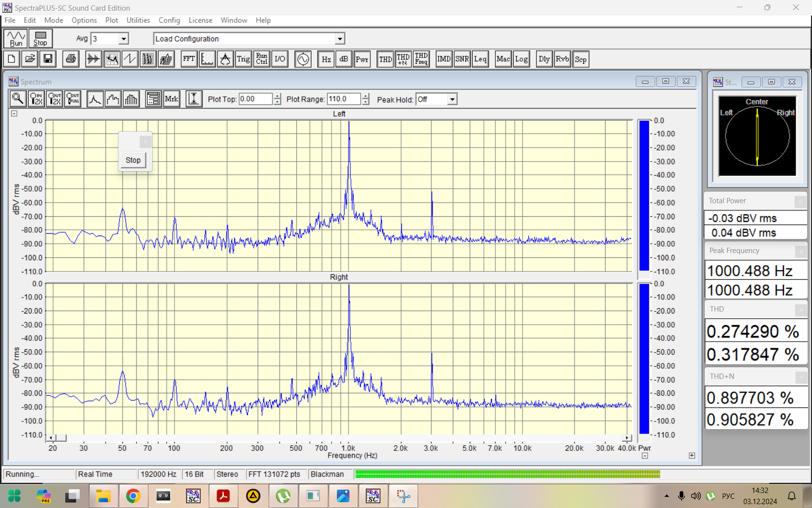Click the Run analyzer button

coord(16,38)
